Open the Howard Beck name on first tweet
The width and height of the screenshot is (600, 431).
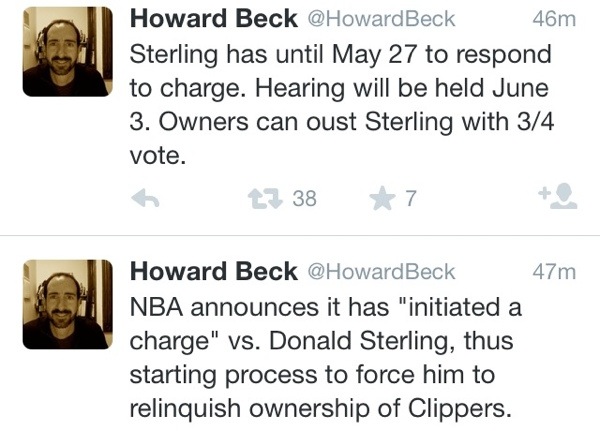(214, 18)
